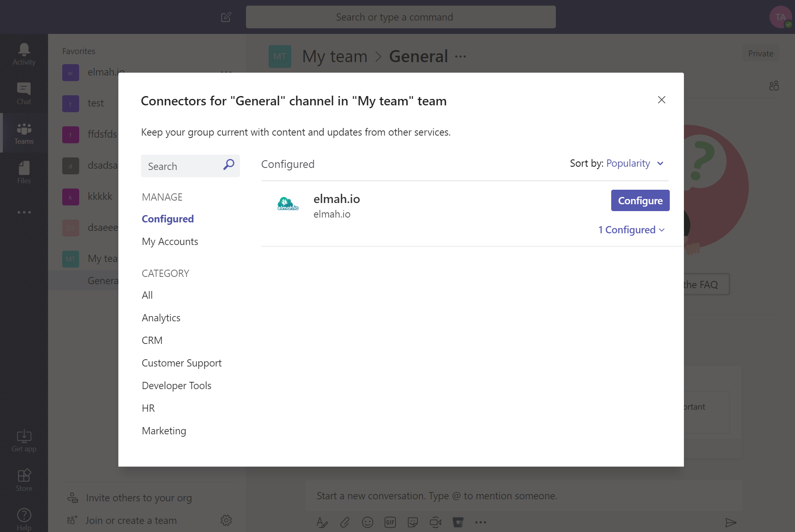Select the Marketing category
Screen dimensions: 795x532
(x=164, y=431)
